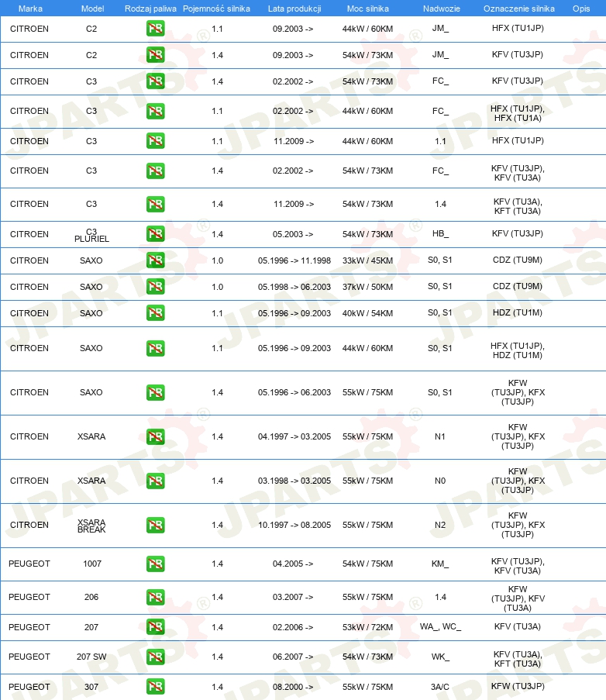Click the fuel icon in the C3 row with KFV (TU3JP), KFV (TU3A)
The height and width of the screenshot is (700, 606).
pos(155,171)
